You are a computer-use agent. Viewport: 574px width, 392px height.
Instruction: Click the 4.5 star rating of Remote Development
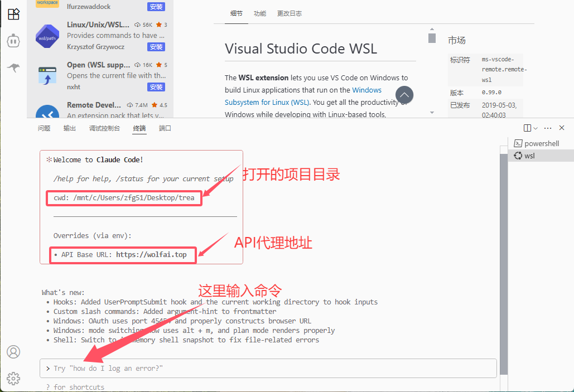click(x=159, y=105)
